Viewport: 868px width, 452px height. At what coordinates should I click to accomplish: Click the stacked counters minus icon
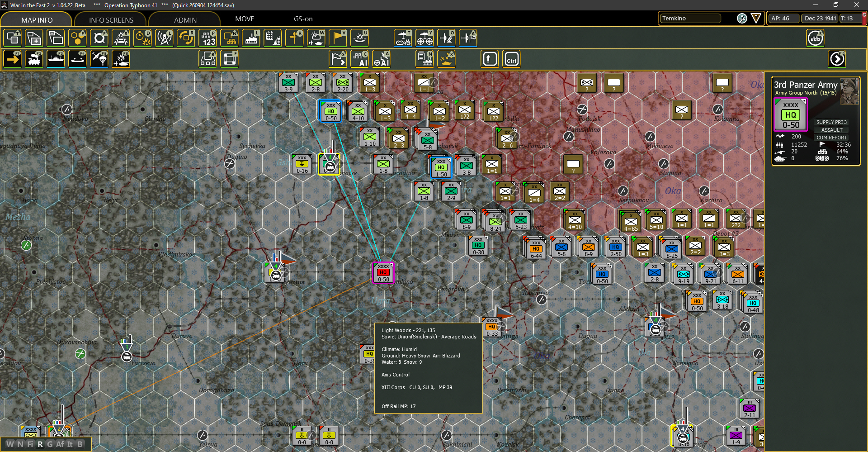(x=56, y=38)
